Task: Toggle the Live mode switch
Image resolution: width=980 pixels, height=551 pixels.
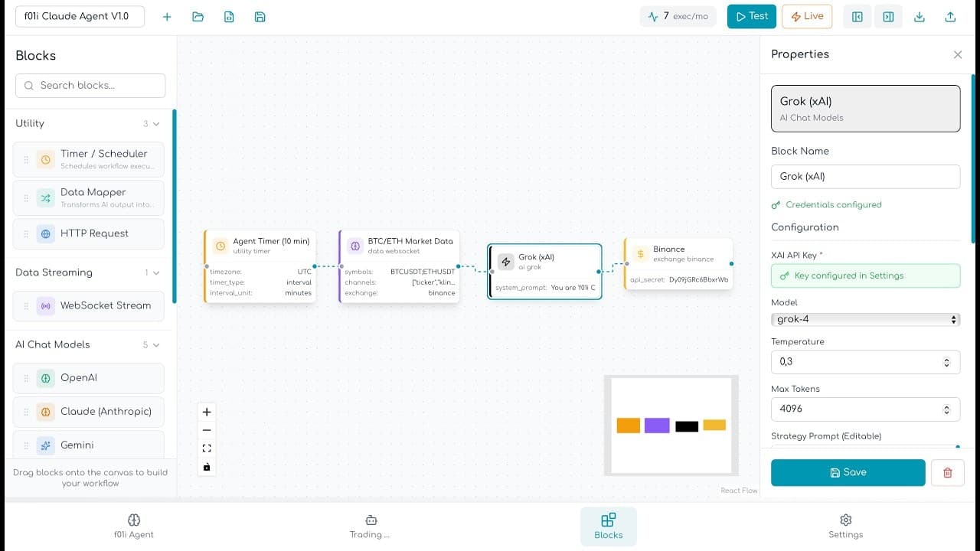Action: [807, 16]
